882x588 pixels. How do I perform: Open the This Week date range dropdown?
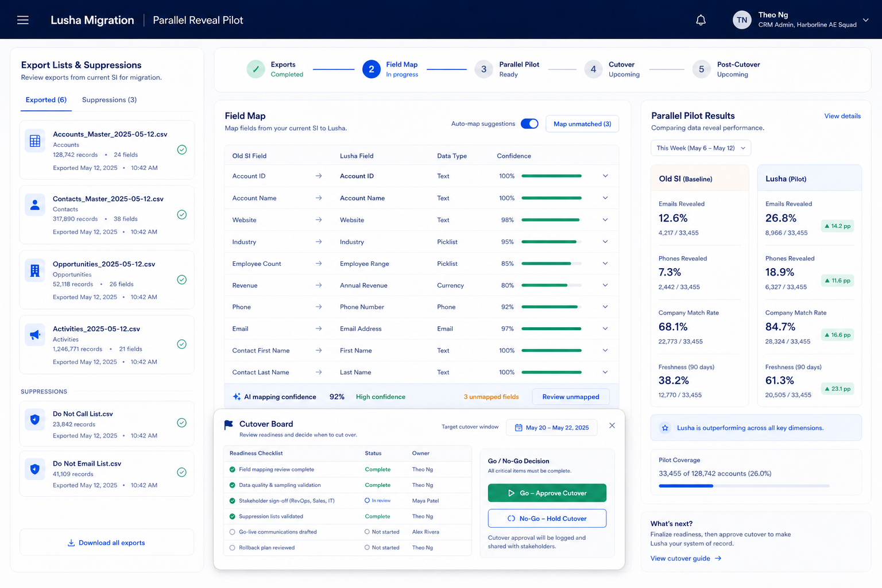(701, 148)
